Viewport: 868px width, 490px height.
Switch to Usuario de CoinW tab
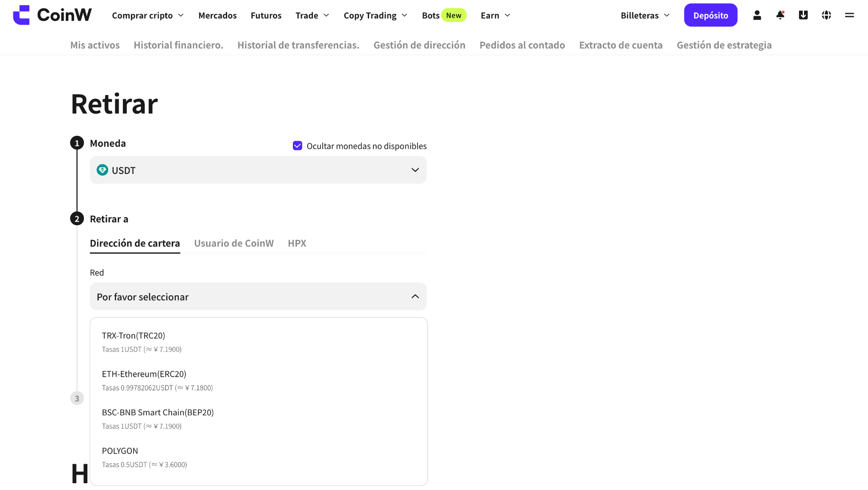tap(234, 244)
